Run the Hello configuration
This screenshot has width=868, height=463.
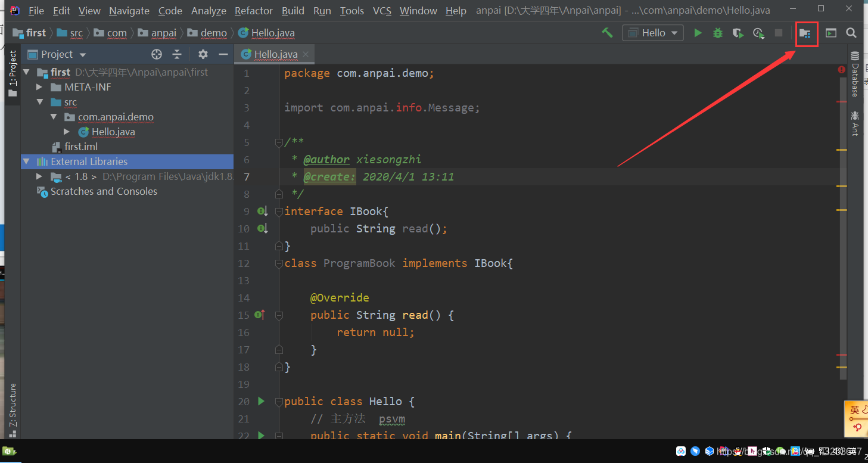tap(698, 33)
